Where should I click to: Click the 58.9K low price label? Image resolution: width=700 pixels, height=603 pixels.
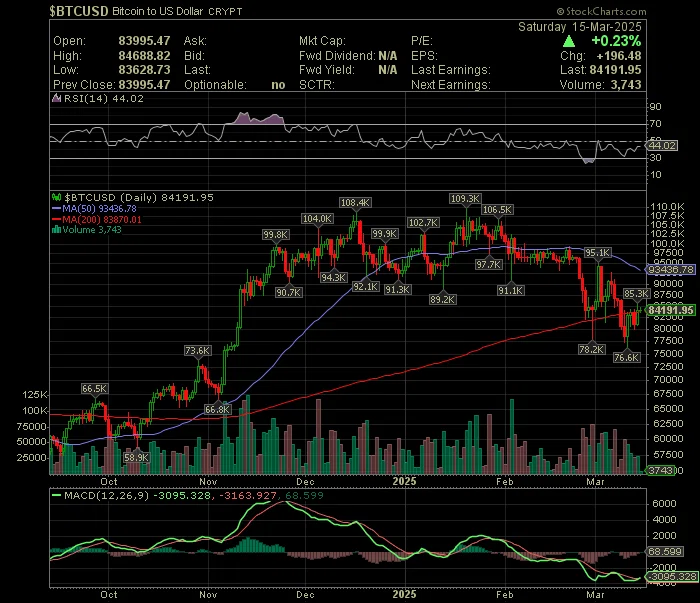click(137, 457)
